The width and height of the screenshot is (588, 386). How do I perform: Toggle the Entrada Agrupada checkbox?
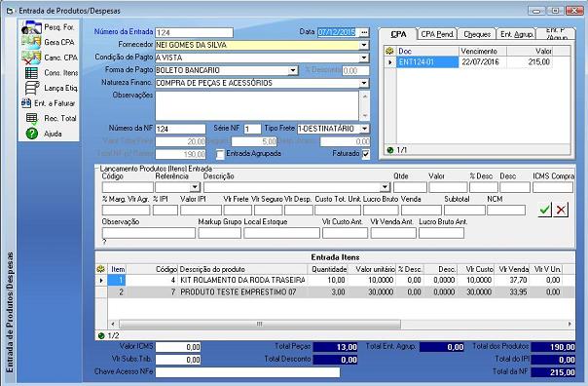pyautogui.click(x=220, y=154)
